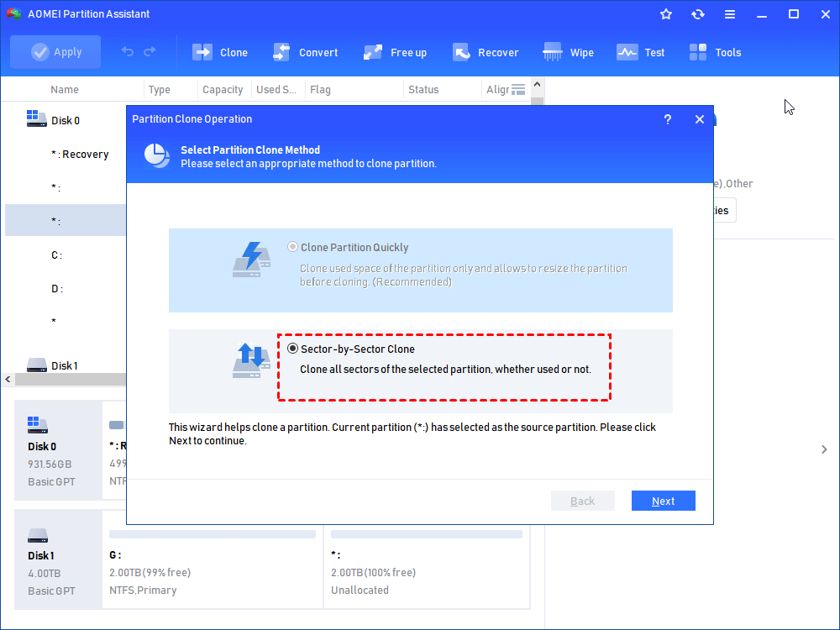
Task: Redo the pending operation
Action: 150,51
